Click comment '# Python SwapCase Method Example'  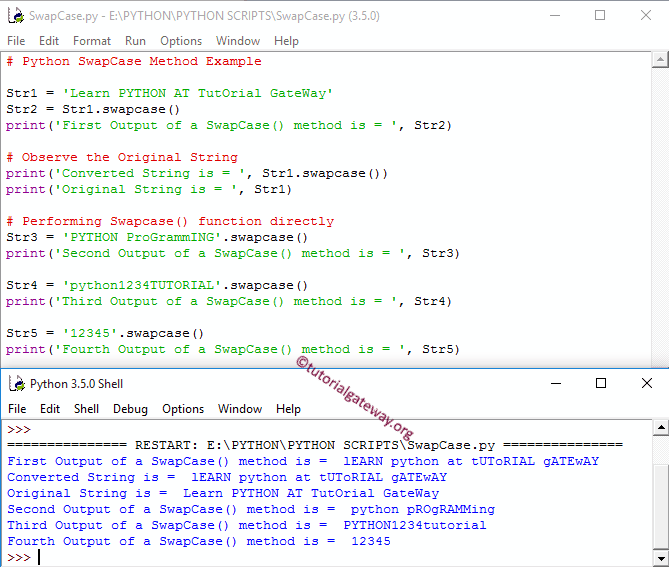(x=134, y=61)
